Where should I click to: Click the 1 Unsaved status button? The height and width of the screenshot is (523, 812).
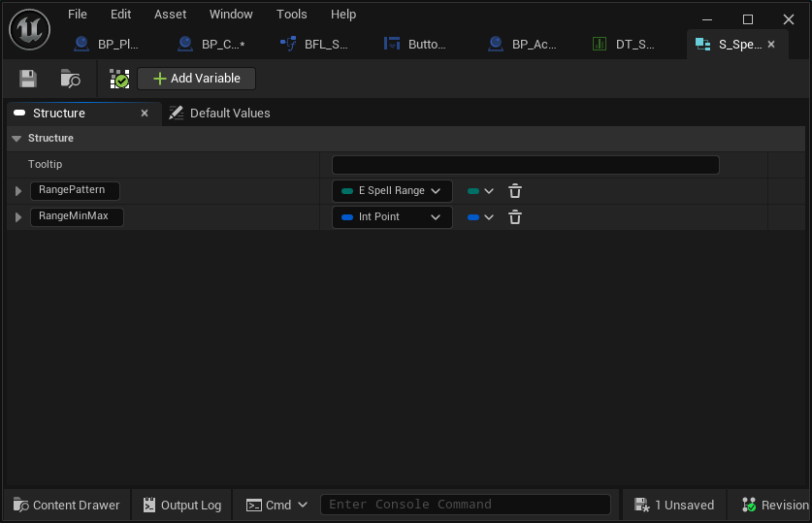pyautogui.click(x=674, y=505)
